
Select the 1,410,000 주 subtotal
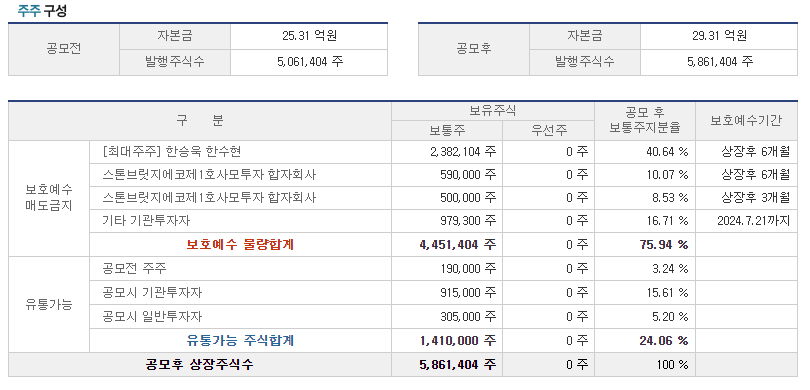point(457,340)
